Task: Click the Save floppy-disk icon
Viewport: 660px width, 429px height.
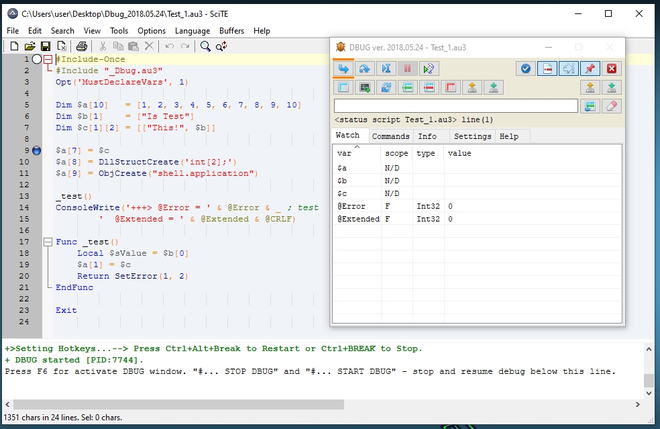Action: 45,46
